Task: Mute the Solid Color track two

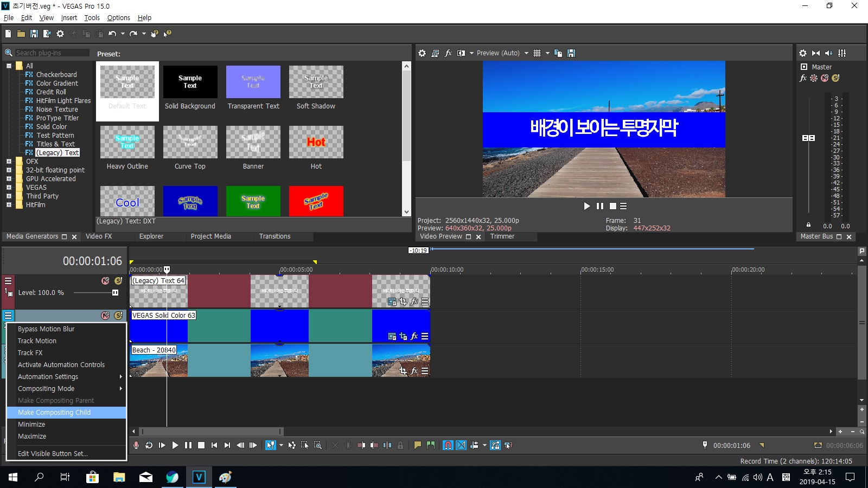Action: click(x=105, y=316)
